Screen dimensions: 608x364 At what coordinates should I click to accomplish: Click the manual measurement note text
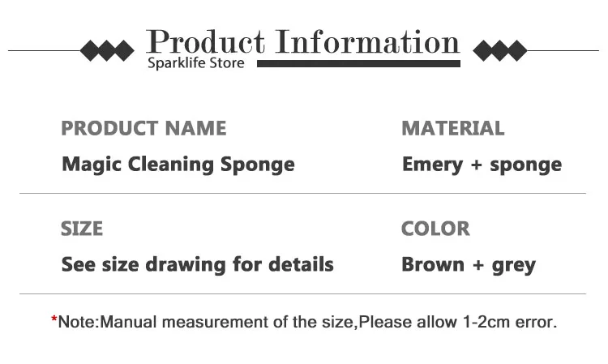[308, 322]
